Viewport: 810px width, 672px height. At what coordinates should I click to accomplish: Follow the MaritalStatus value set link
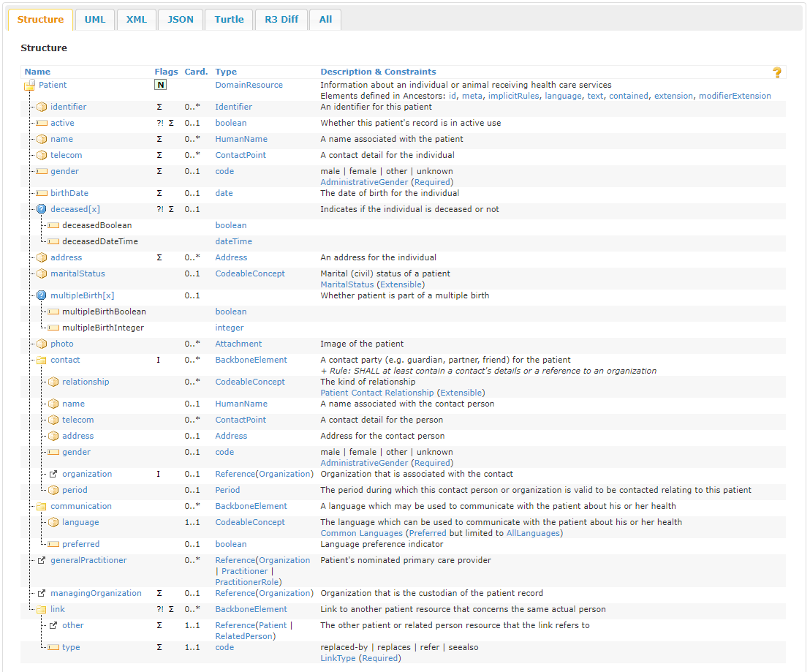(347, 284)
